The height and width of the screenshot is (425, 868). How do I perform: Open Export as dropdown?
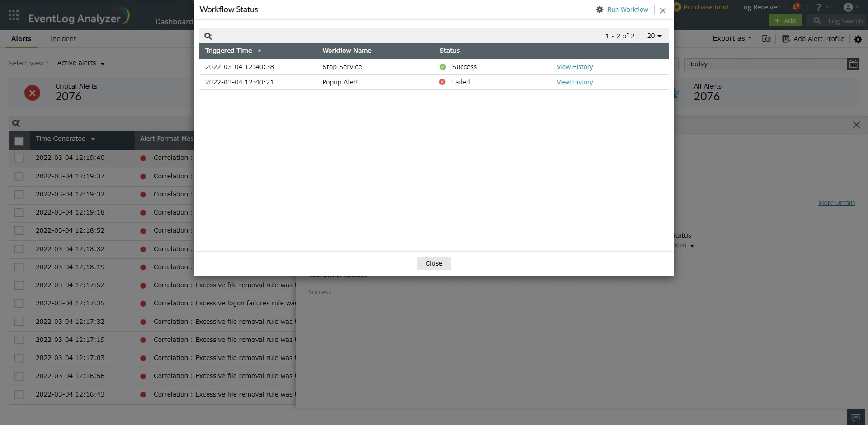[x=732, y=38]
